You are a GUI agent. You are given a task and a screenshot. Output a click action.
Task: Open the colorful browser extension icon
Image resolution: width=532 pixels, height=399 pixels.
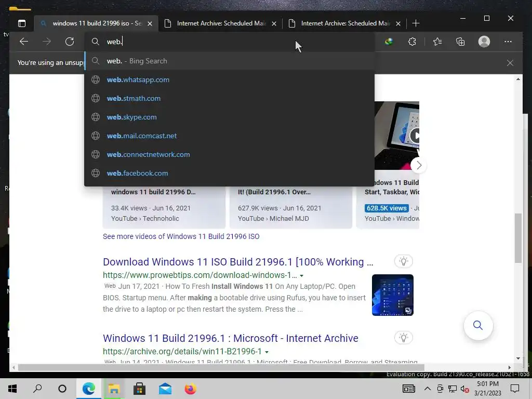[389, 42]
